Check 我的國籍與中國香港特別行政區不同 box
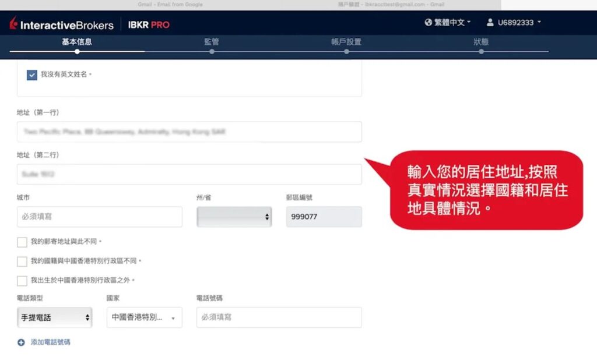Screen dimensions: 597x364 point(22,261)
